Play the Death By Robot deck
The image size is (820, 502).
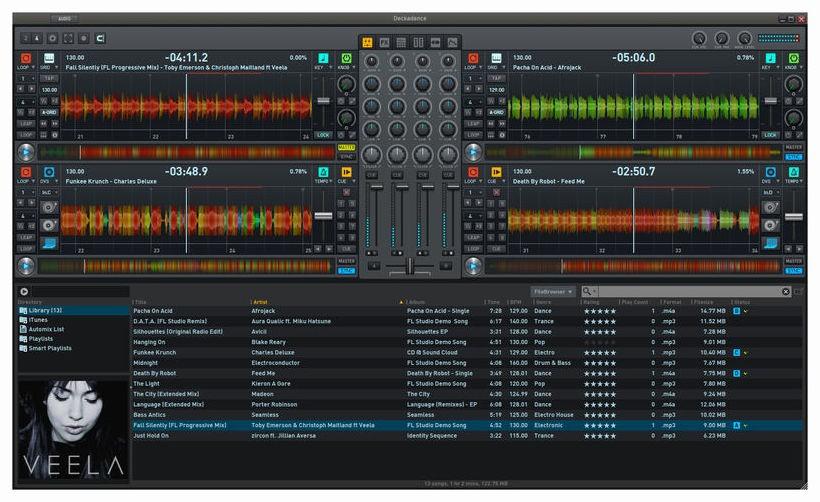[473, 266]
